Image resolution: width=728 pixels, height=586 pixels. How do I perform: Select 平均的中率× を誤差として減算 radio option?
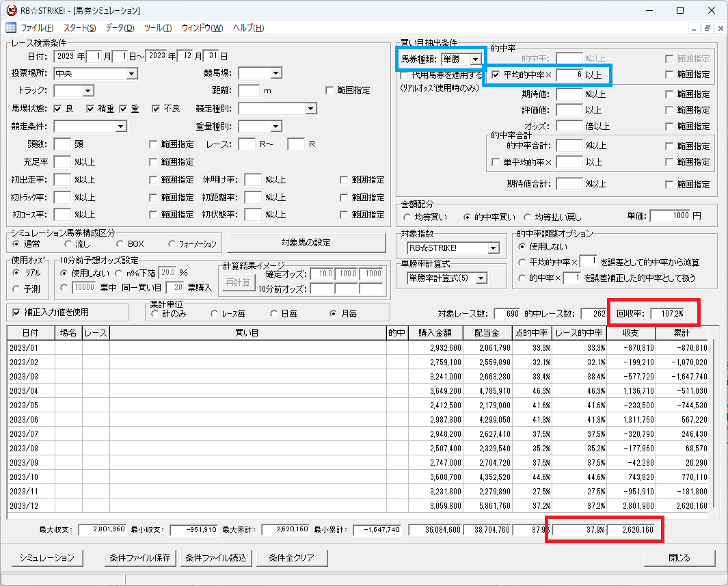pos(522,263)
